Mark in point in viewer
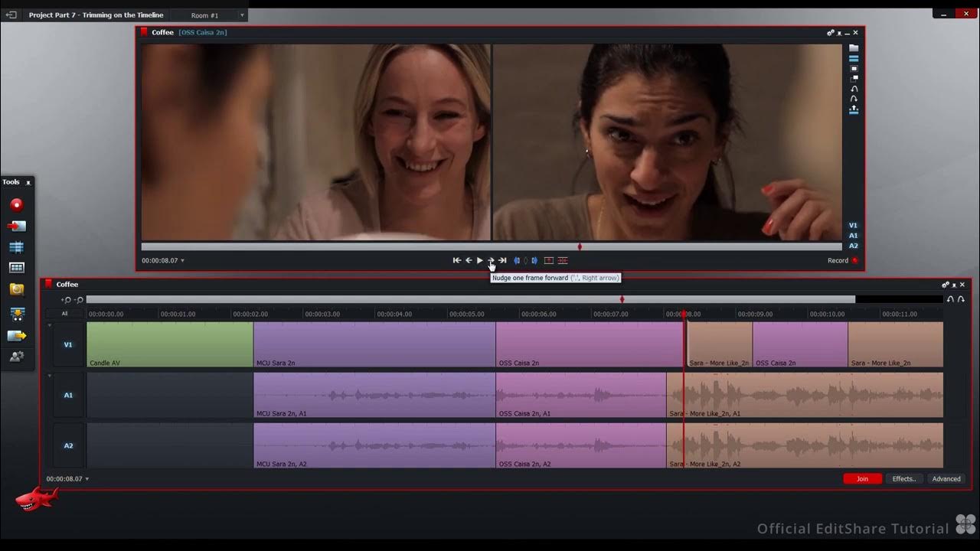The height and width of the screenshot is (551, 980). 517,260
